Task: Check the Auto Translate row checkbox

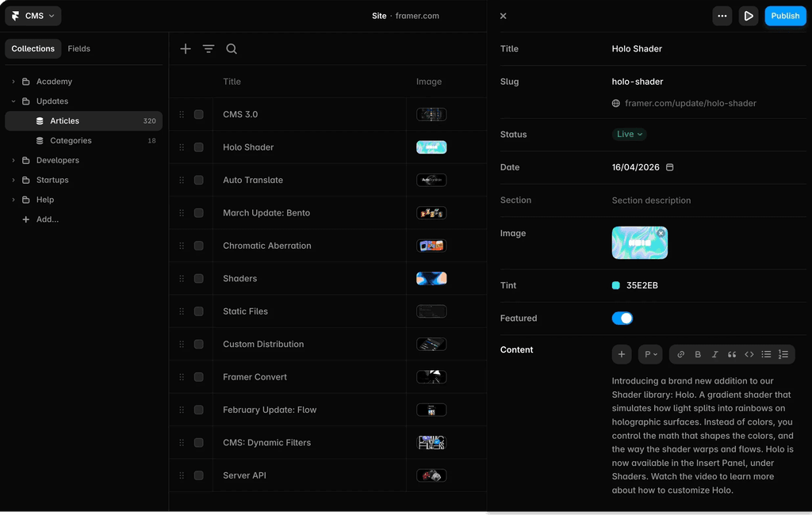Action: click(199, 180)
